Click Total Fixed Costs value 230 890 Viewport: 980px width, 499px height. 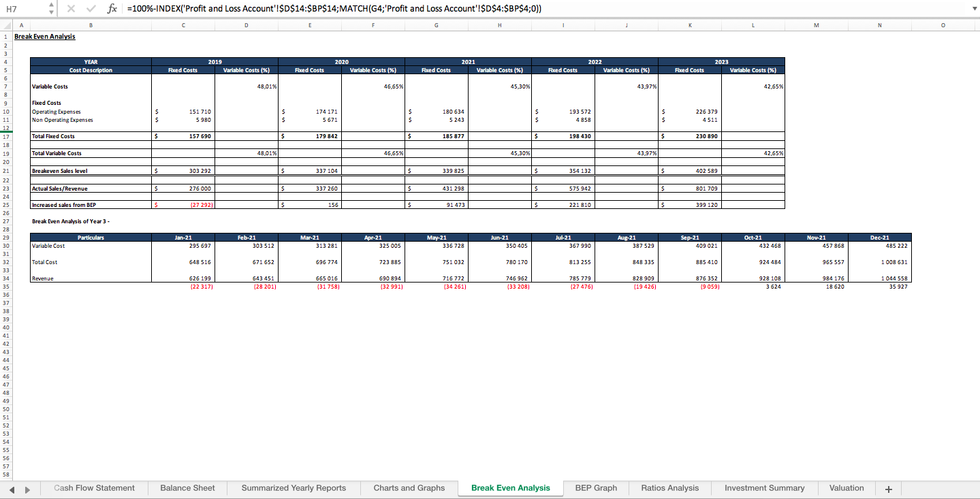point(689,136)
